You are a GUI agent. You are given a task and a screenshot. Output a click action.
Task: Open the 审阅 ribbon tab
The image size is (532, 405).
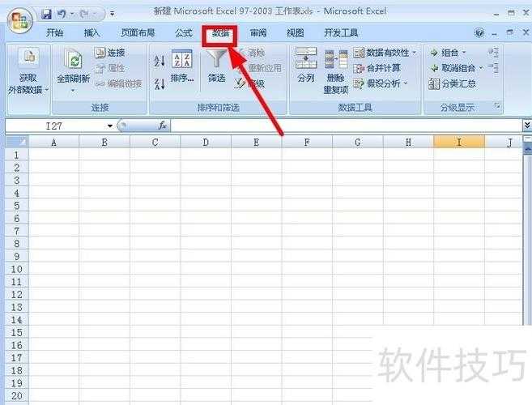click(257, 32)
